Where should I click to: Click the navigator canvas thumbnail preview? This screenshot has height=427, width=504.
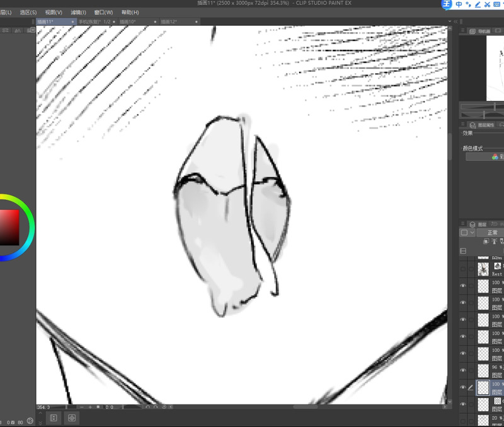pos(495,68)
